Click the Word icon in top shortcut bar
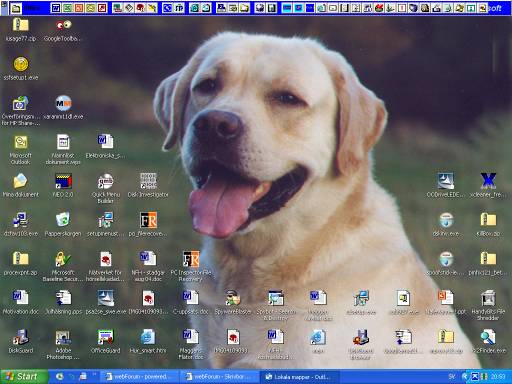512x384 pixels. coord(56,8)
